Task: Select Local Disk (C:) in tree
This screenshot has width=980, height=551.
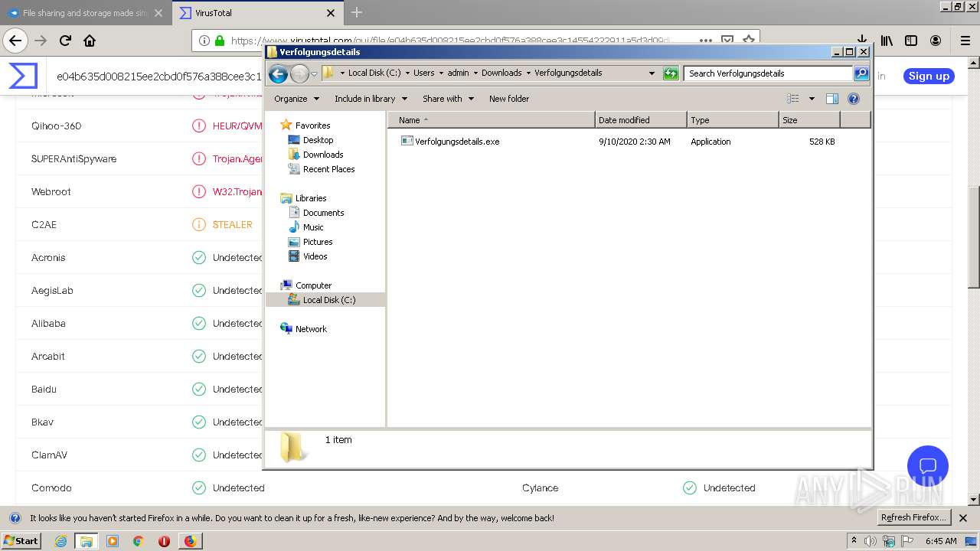Action: pos(328,300)
